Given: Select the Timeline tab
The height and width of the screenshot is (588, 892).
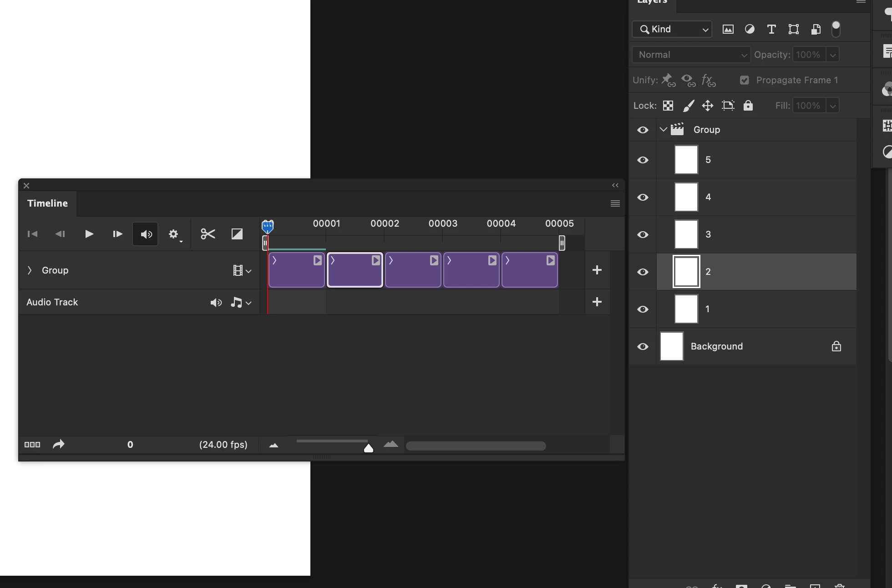Looking at the screenshot, I should click(x=47, y=203).
